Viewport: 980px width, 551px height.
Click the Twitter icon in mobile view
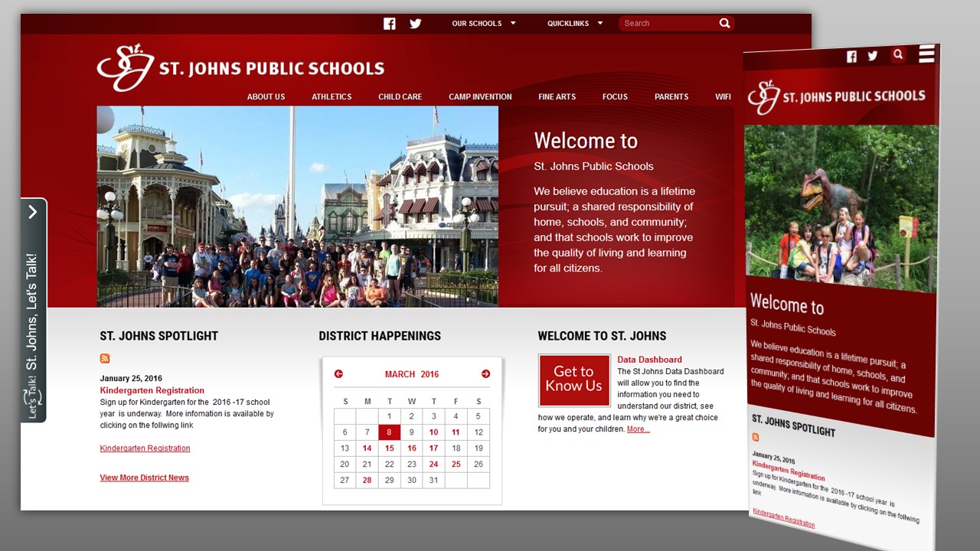[x=872, y=56]
